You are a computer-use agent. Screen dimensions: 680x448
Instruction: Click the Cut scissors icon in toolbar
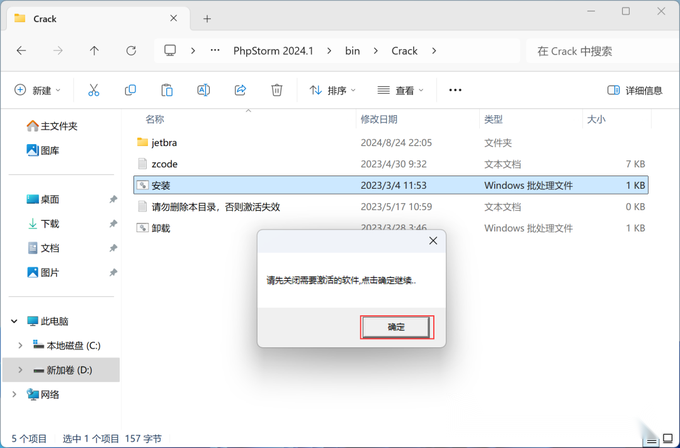(x=94, y=90)
